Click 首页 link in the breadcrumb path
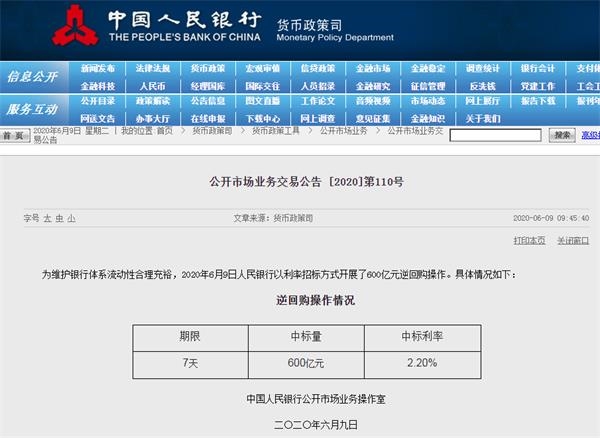Image resolution: width=600 pixels, height=438 pixels. coord(165,131)
